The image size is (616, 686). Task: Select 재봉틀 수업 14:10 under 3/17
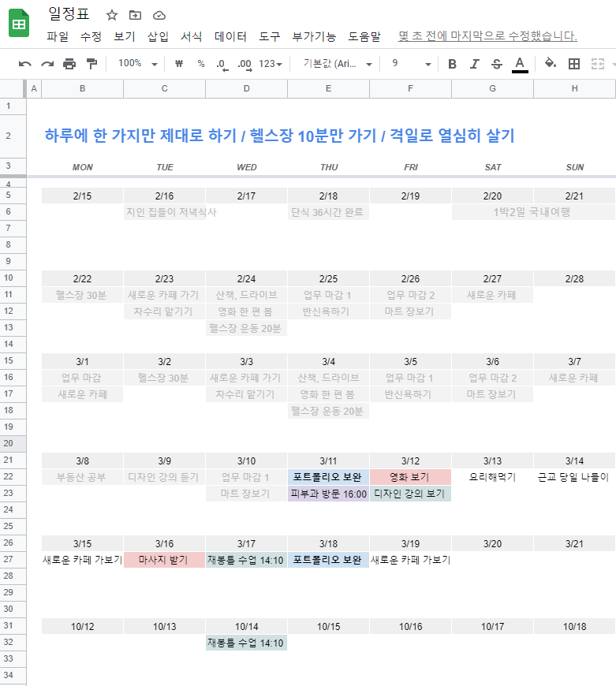point(246,560)
